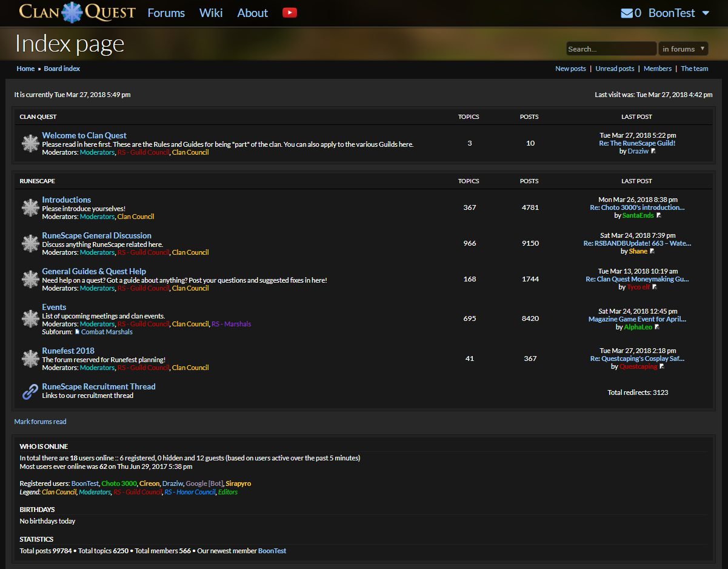This screenshot has width=728, height=569.
Task: Open the messages envelope icon
Action: (x=627, y=13)
